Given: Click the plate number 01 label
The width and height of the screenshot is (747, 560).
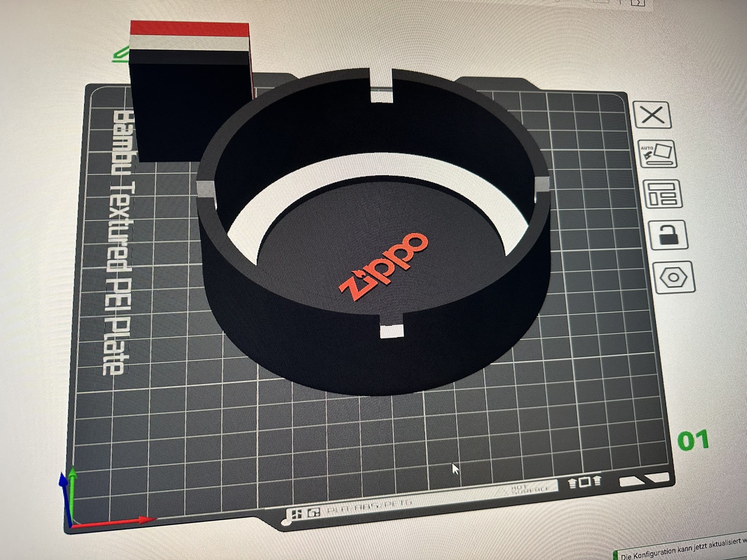Looking at the screenshot, I should pyautogui.click(x=693, y=440).
